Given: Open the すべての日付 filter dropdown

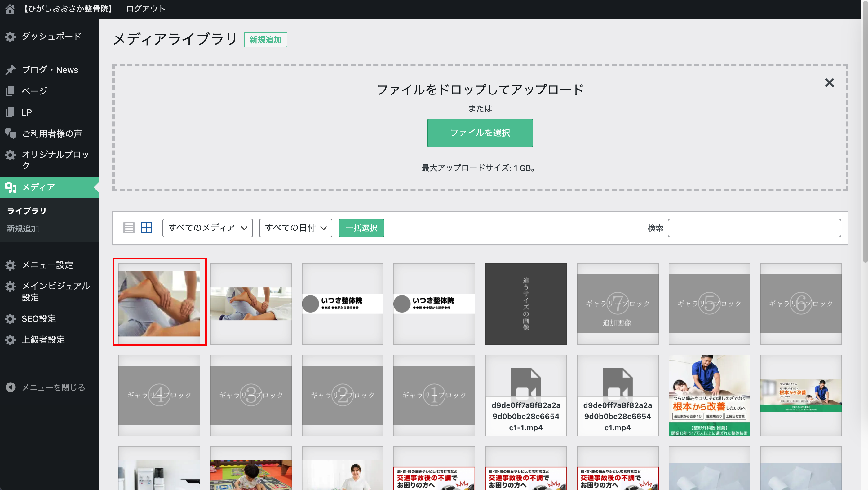Looking at the screenshot, I should pyautogui.click(x=295, y=228).
